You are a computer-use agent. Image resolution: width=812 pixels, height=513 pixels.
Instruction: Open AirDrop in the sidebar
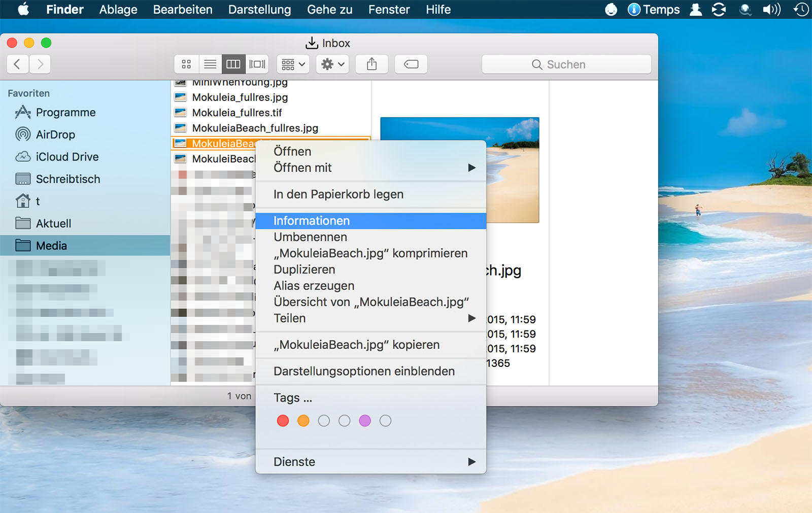[x=55, y=134]
